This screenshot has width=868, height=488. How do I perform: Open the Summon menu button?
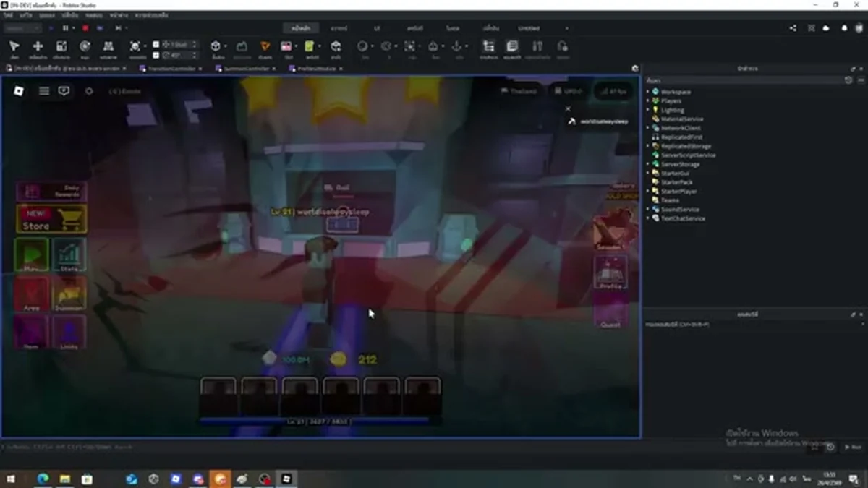pyautogui.click(x=69, y=295)
